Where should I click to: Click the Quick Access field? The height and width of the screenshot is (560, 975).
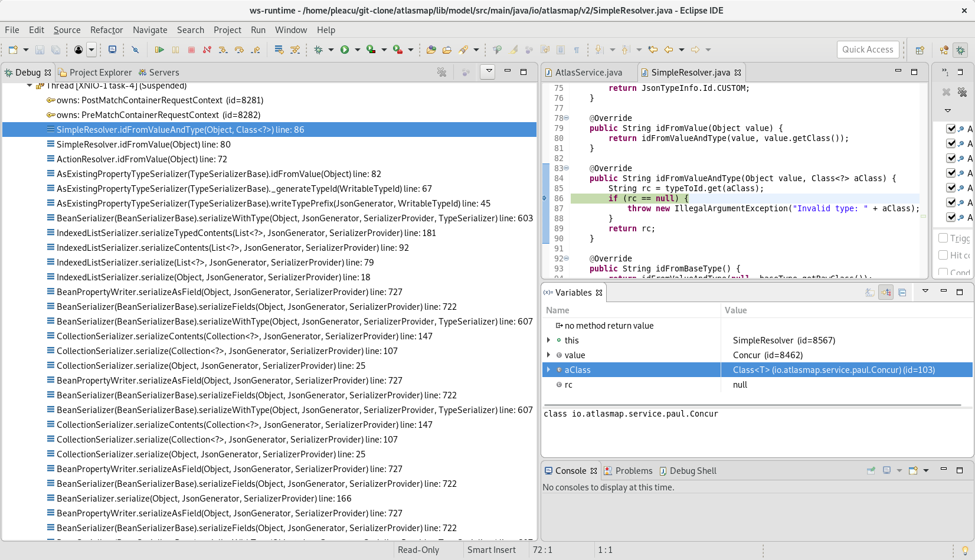pos(868,50)
